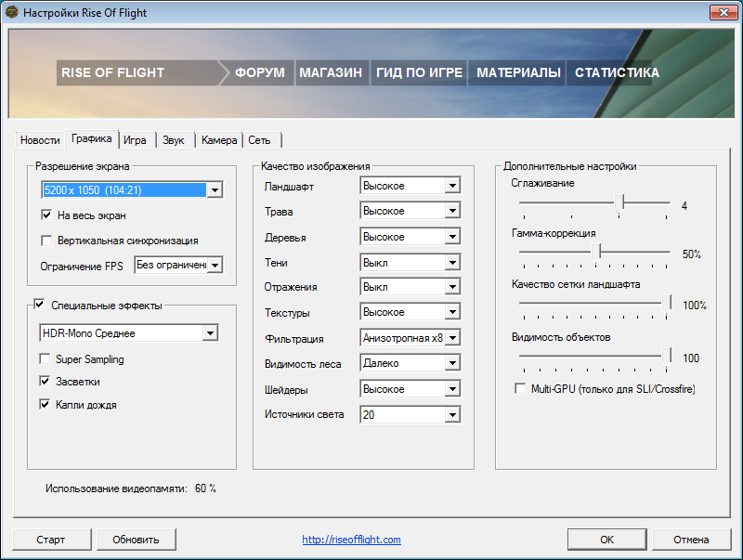Close the settings window
This screenshot has width=743, height=560.
(723, 13)
